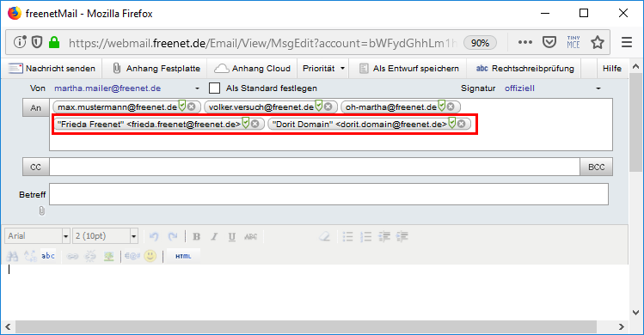
Task: Click the Tiny MCE extension icon
Action: coord(573,42)
